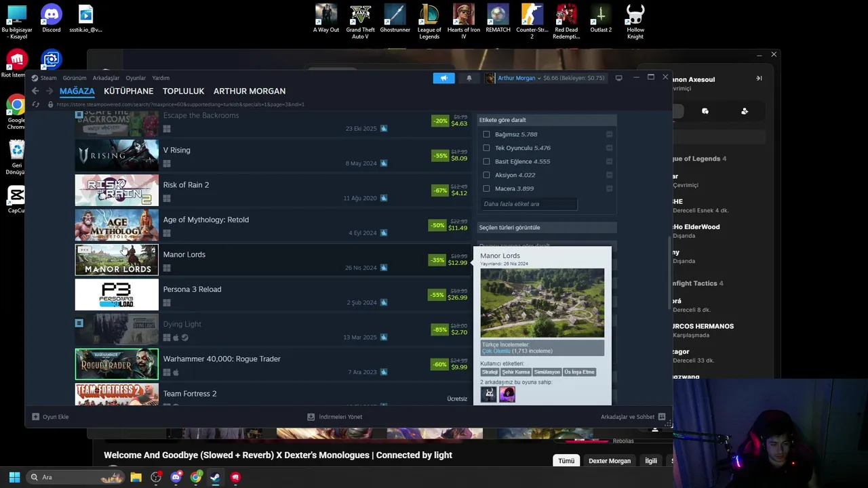868x488 pixels.
Task: Reload the Steam store page
Action: [x=36, y=104]
